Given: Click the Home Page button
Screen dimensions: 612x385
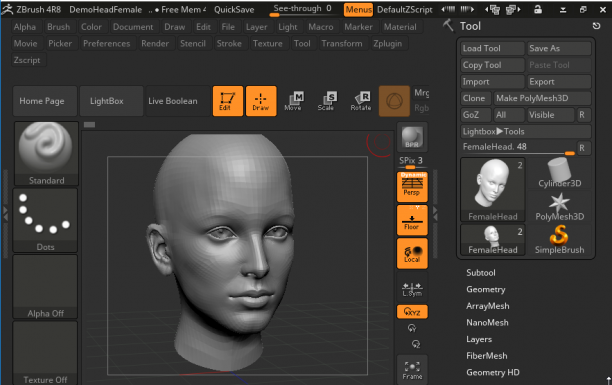Looking at the screenshot, I should 44,101.
